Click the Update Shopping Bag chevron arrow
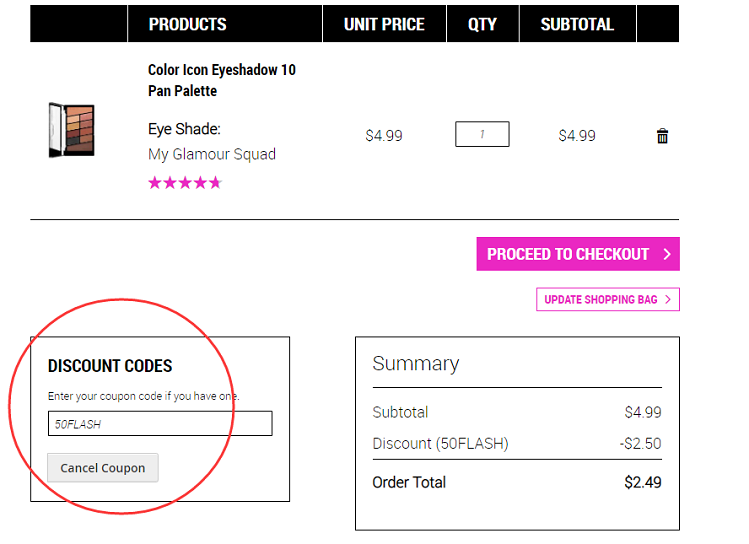The height and width of the screenshot is (544, 749). (668, 299)
